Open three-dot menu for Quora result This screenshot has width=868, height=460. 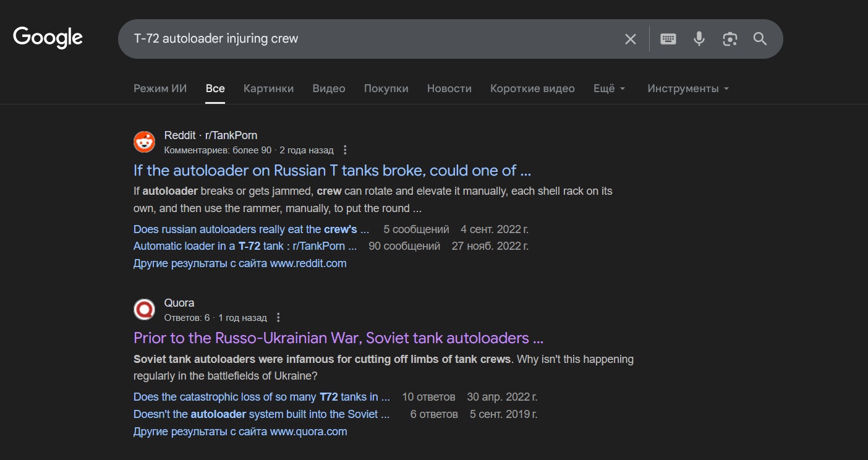[x=278, y=318]
